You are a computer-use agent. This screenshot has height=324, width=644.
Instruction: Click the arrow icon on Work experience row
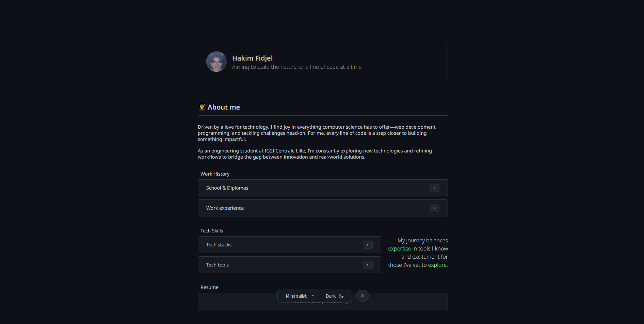coord(434,208)
